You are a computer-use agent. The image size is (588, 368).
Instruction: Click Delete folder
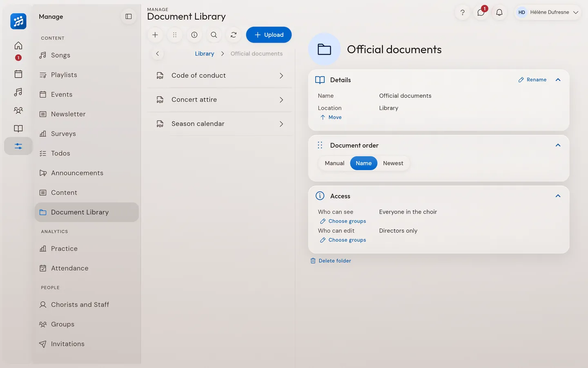pyautogui.click(x=331, y=261)
